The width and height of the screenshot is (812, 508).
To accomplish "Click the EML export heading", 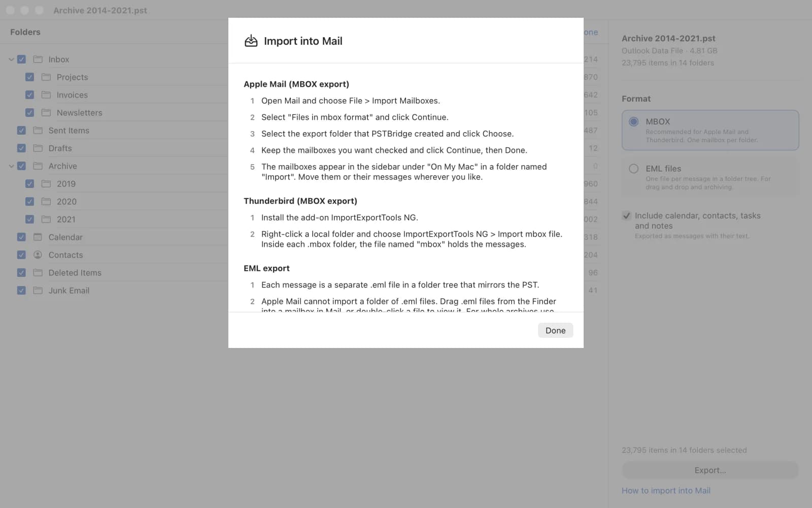I will point(266,268).
